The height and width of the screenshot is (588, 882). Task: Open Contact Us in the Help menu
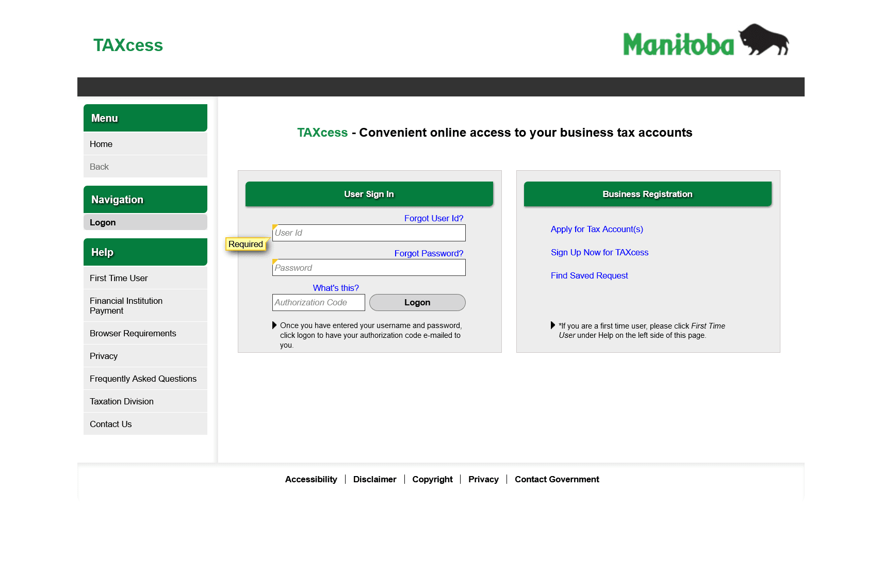pyautogui.click(x=145, y=424)
